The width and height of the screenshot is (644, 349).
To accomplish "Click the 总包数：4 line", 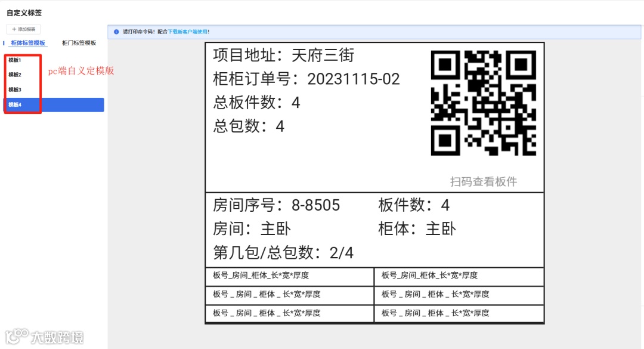I will tap(249, 126).
